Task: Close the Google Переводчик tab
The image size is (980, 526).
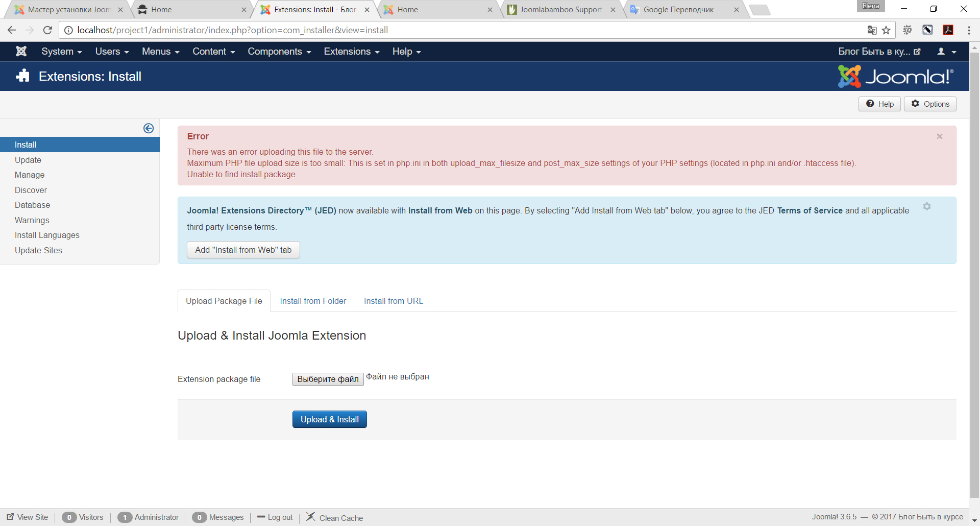Action: click(x=737, y=10)
